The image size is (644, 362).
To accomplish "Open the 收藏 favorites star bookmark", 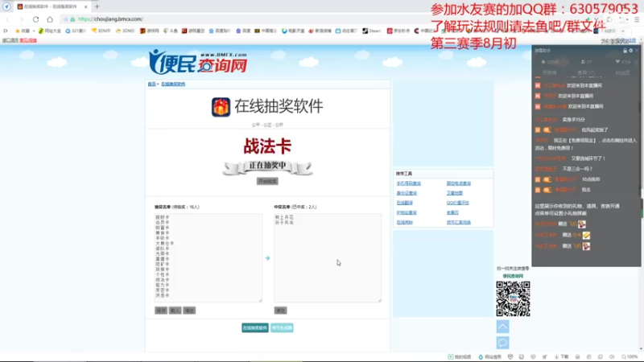I will [23, 31].
